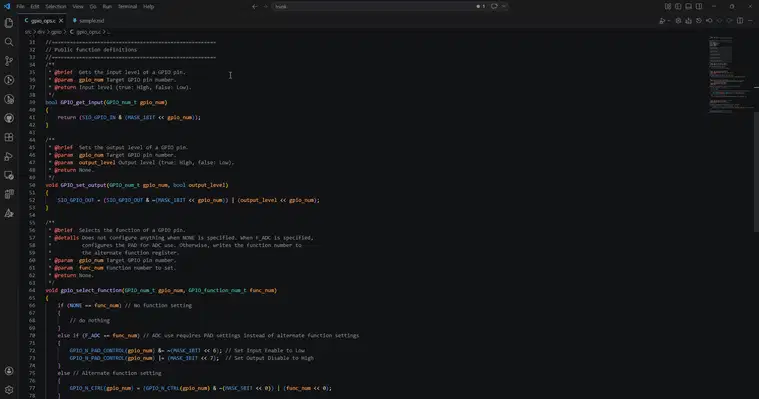The width and height of the screenshot is (759, 399).
Task: Go to next change arrow in editor toolbar
Action: 729,21
